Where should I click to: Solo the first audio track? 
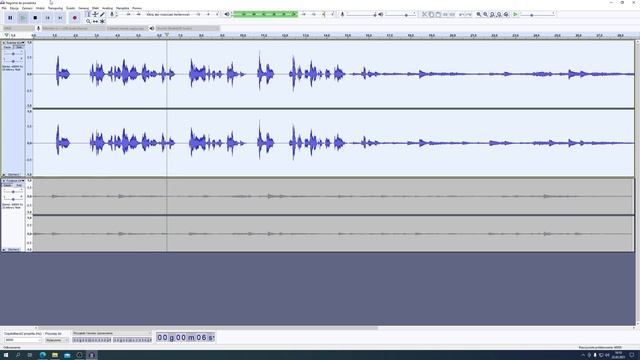19,47
